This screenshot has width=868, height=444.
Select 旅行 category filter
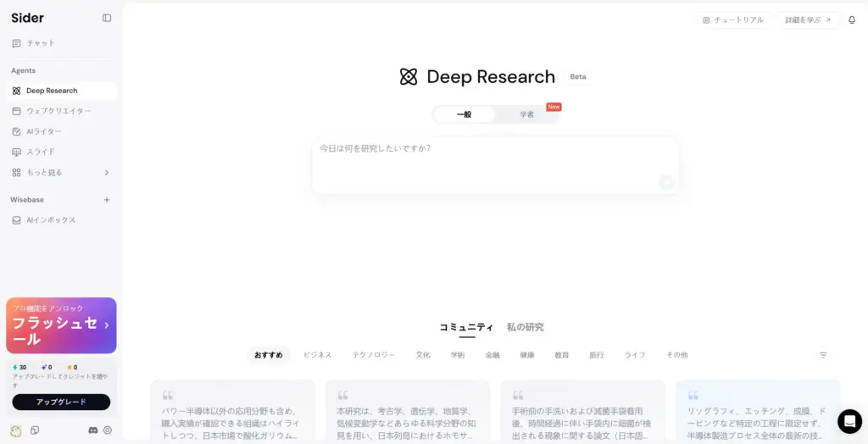tap(597, 355)
